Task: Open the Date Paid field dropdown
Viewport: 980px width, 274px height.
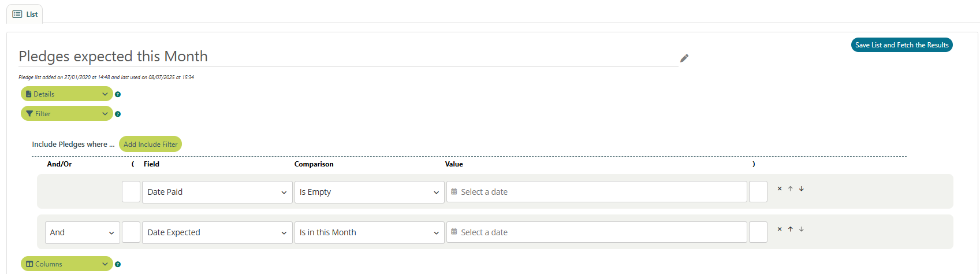Action: (x=217, y=192)
